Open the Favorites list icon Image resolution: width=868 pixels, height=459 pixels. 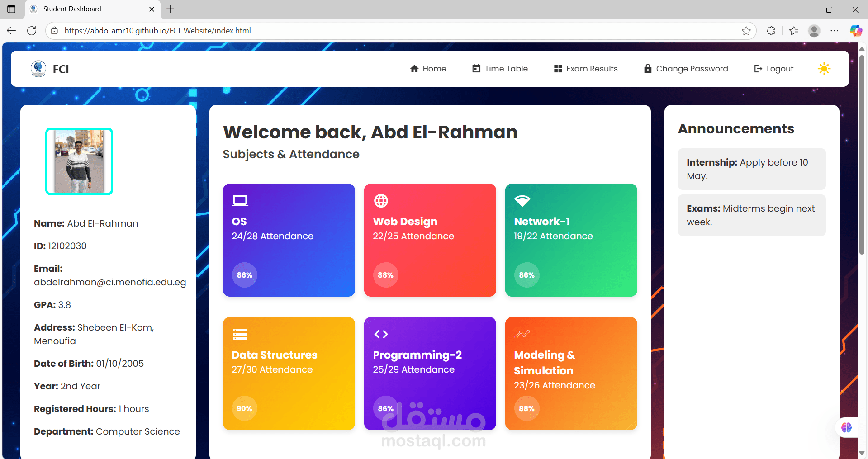(x=794, y=31)
